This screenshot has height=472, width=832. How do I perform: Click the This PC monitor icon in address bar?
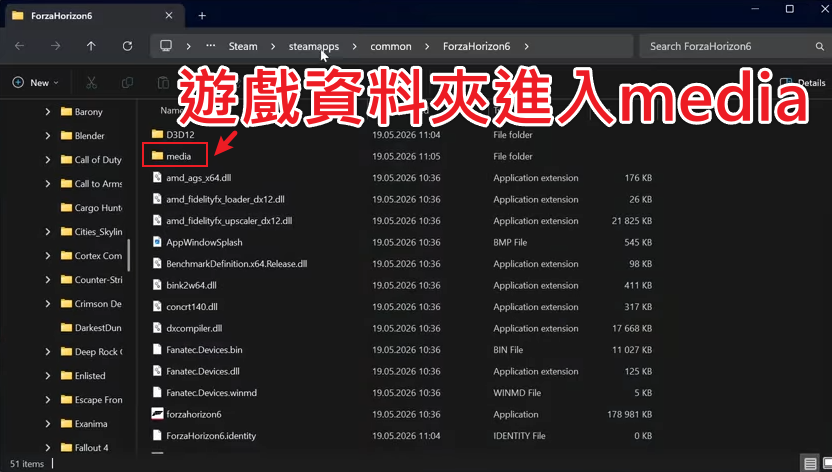click(x=166, y=46)
